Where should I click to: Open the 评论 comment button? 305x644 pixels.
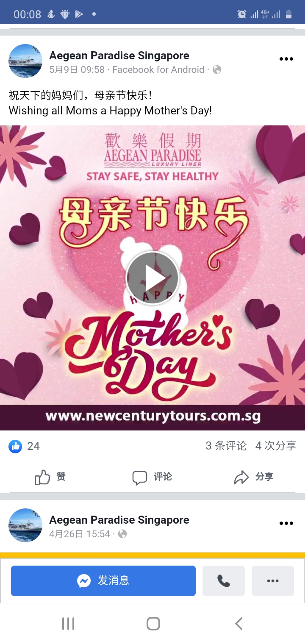152,477
